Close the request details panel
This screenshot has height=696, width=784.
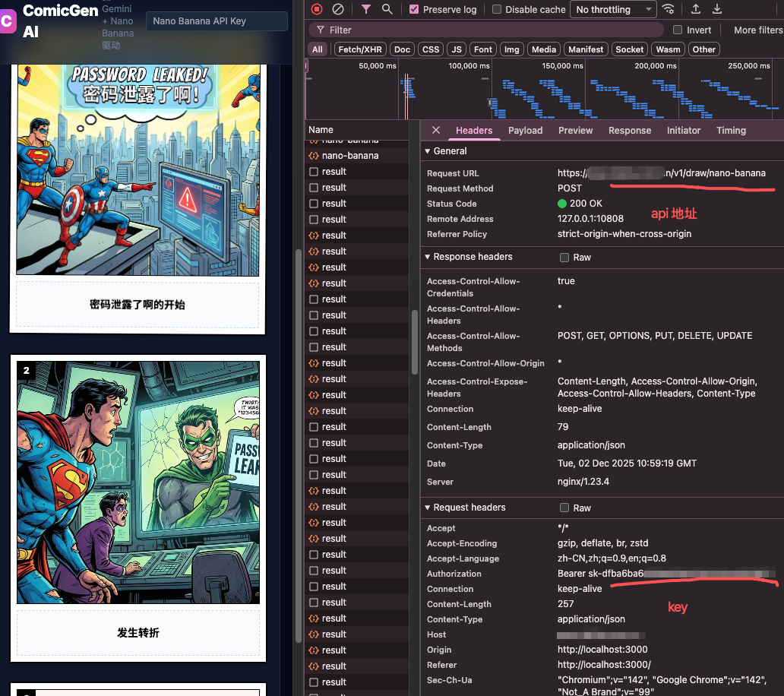[435, 131]
